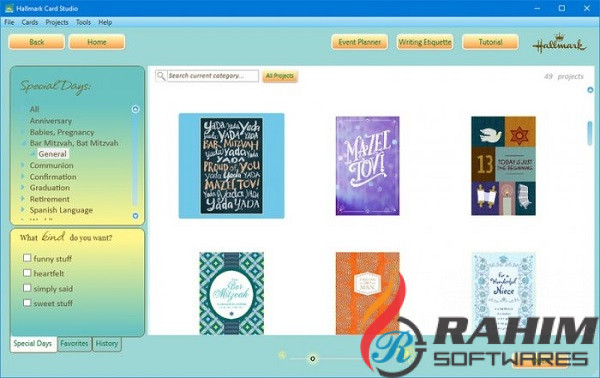Viewport: 600px width, 378px height.
Task: Open the File menu
Action: pos(9,22)
